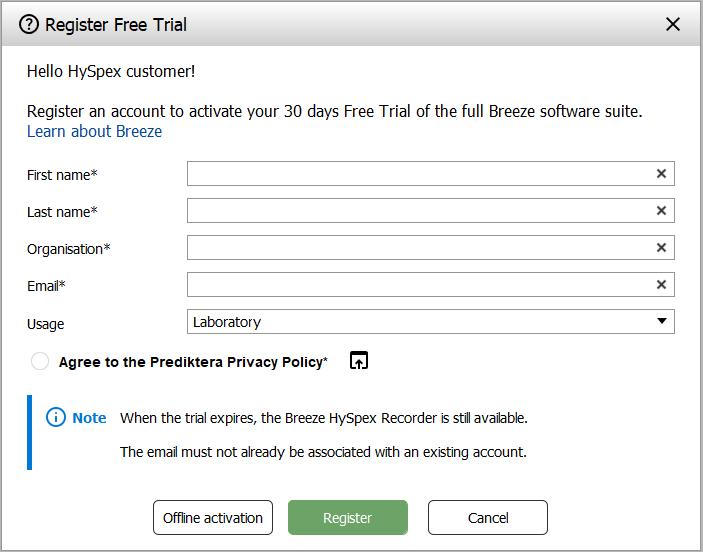Click the Agree to Privacy Policy label
The width and height of the screenshot is (703, 552).
(x=191, y=362)
